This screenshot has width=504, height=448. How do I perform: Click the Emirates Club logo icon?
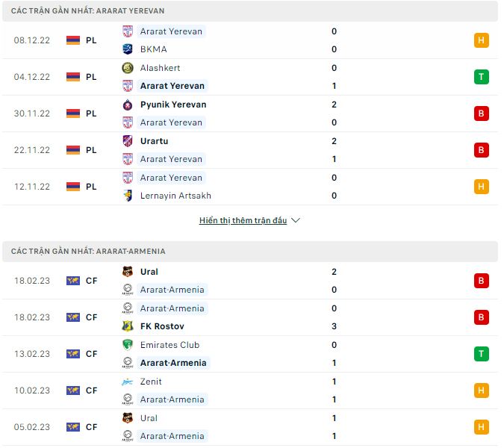coord(128,345)
